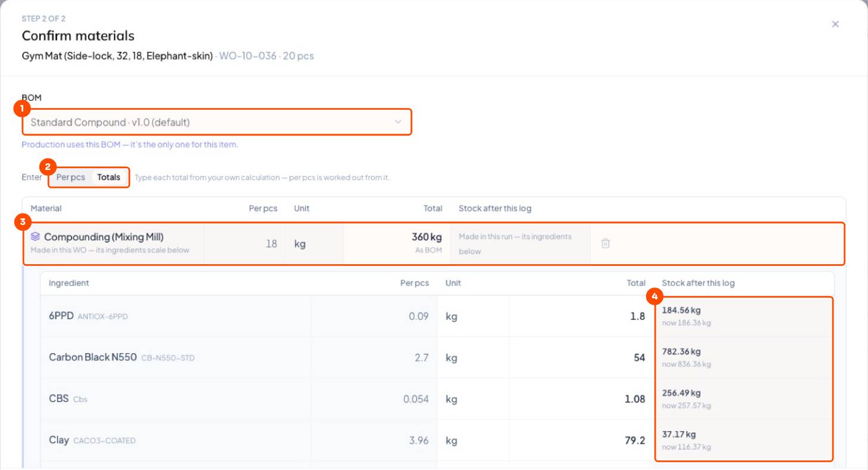Click the 0.09 per pcs value

coord(418,316)
